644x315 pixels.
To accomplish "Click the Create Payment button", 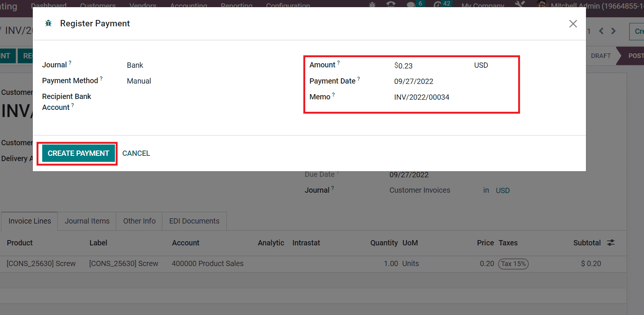I will tap(78, 153).
